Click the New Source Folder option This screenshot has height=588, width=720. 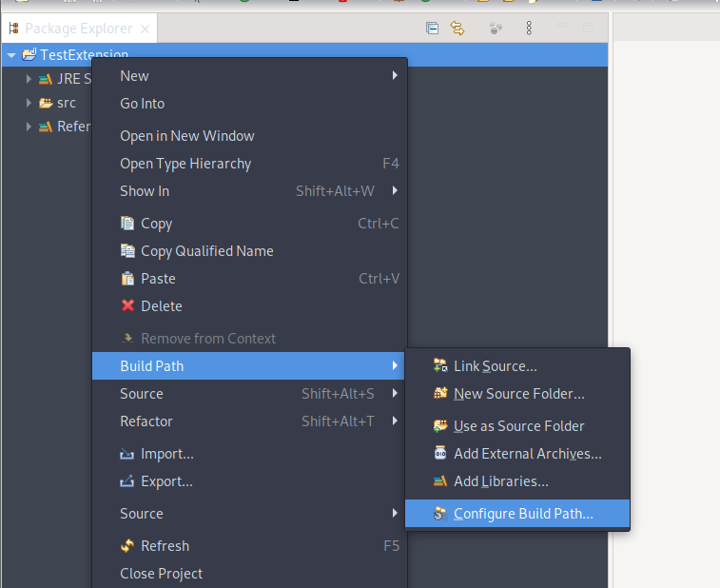click(x=518, y=394)
